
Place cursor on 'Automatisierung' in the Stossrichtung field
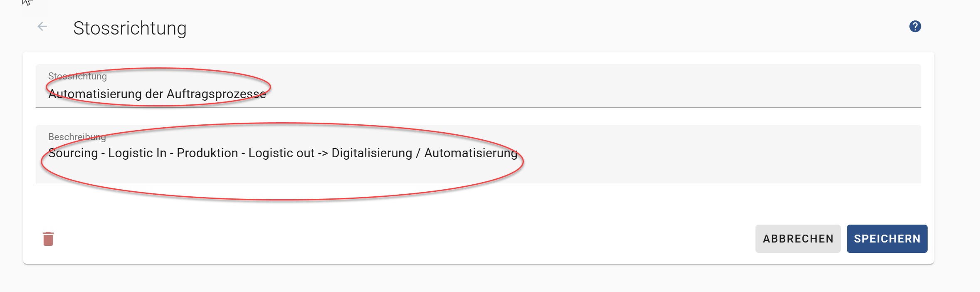click(95, 94)
